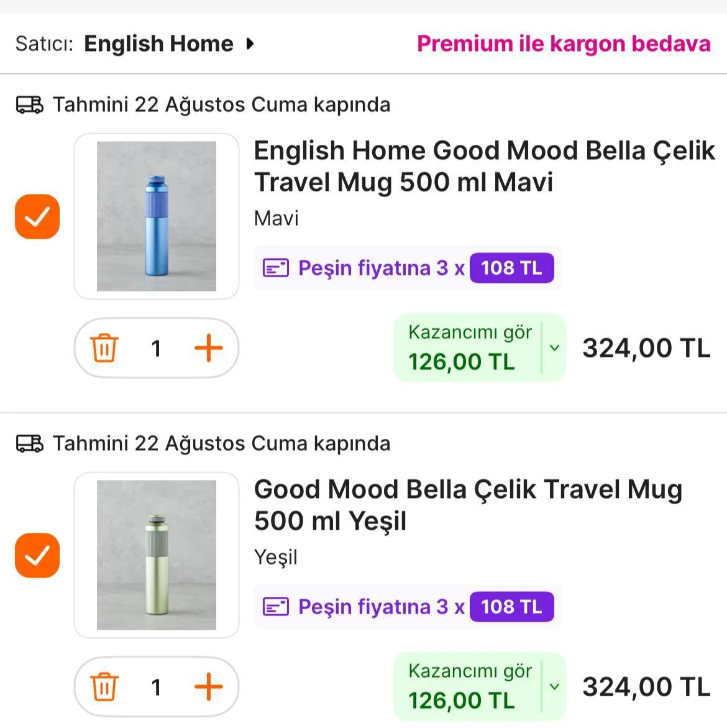
Task: Open Good Mood Bella Yeşil product title
Action: 467,505
